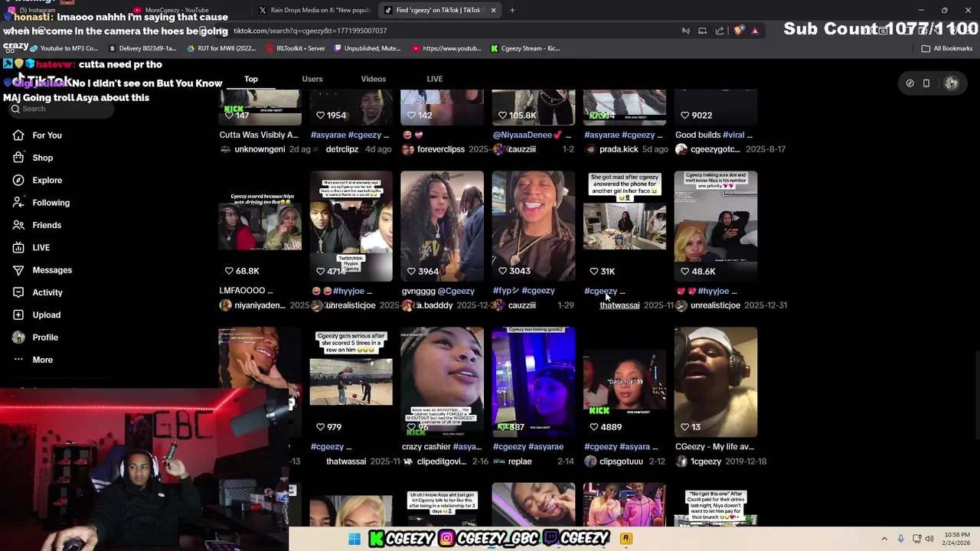
Task: Close the TikTok 'cgeezy' browser tab
Action: 493,10
